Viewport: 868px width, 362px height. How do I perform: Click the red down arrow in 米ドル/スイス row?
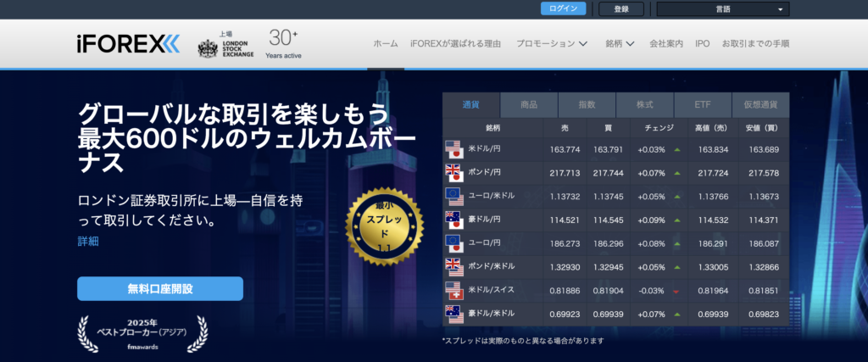677,291
